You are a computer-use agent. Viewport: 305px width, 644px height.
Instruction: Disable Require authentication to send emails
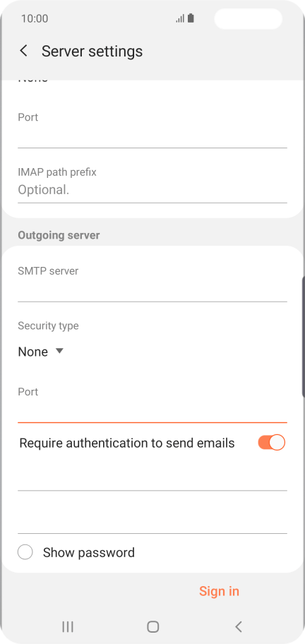coord(271,443)
